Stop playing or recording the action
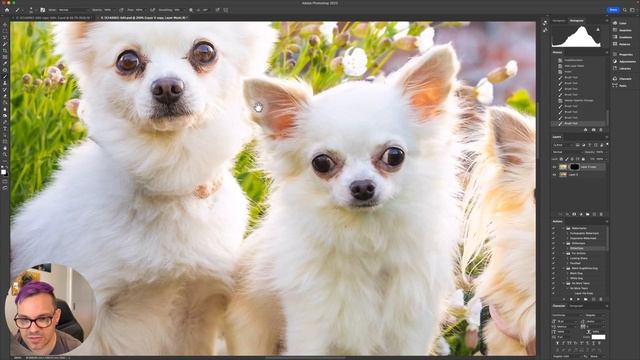The image size is (640, 360). (564, 299)
